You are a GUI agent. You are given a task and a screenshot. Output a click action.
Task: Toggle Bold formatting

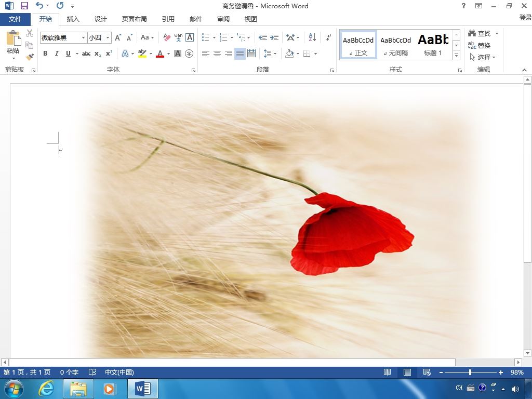[45, 54]
